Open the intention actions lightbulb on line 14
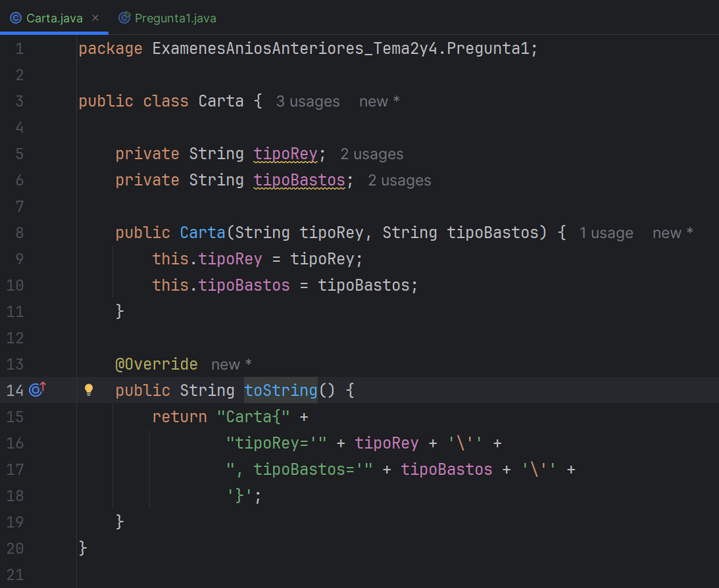 point(89,391)
